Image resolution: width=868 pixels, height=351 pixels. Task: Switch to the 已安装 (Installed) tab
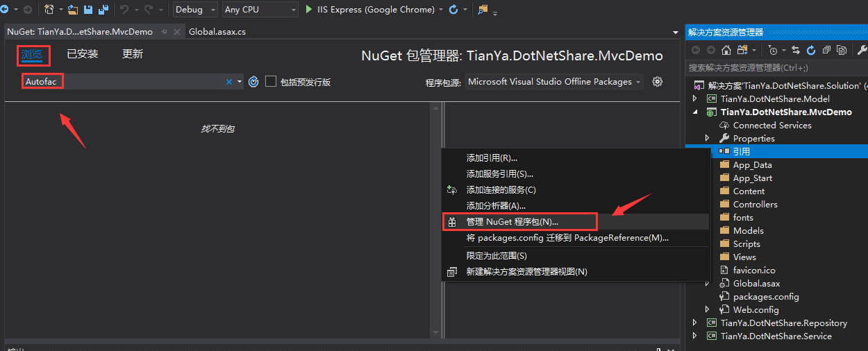coord(82,54)
